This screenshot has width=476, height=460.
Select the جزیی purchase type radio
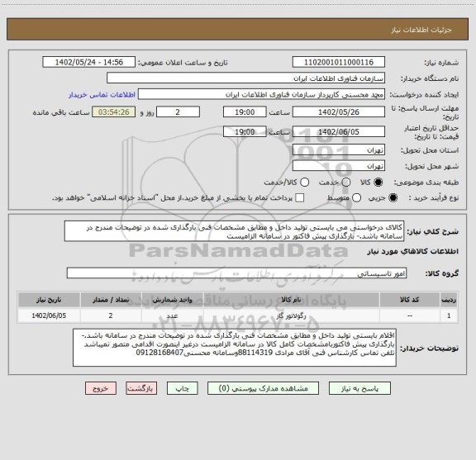(x=393, y=198)
